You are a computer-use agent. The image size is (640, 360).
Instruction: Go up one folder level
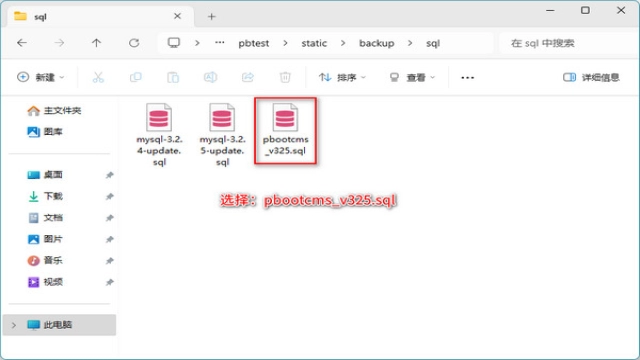[96, 43]
